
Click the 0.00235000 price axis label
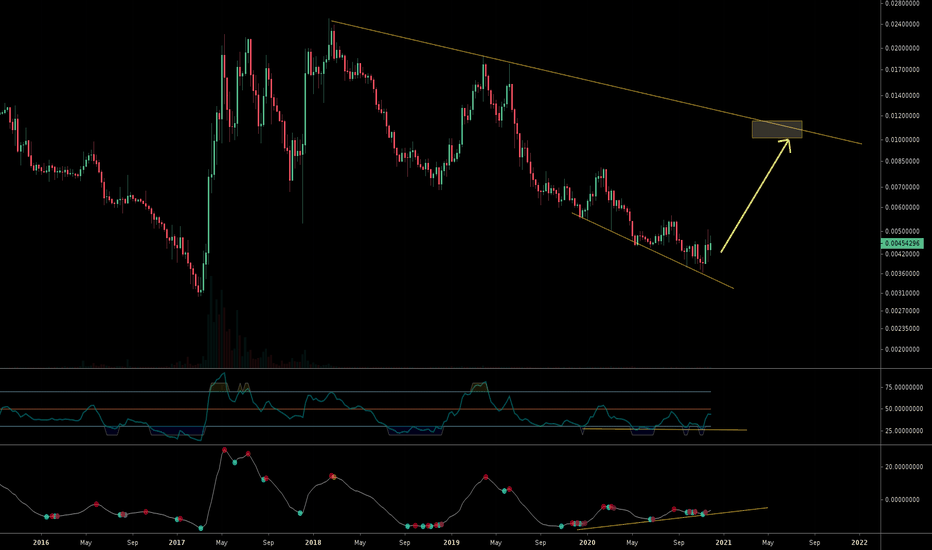point(902,328)
